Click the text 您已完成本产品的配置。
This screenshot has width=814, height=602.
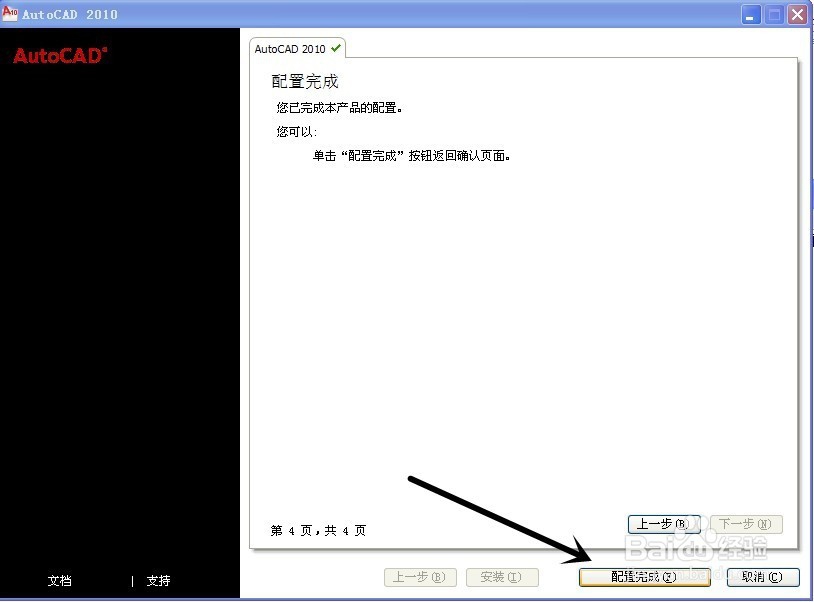[x=340, y=107]
